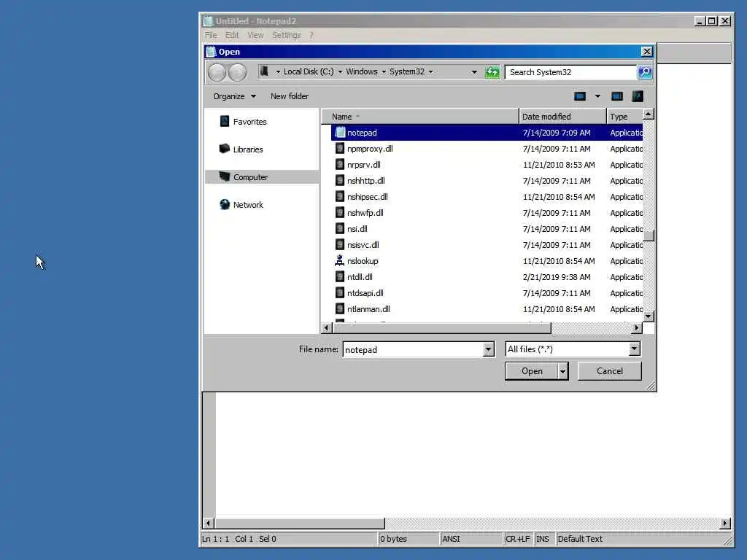Image resolution: width=747 pixels, height=560 pixels.
Task: Open the File menu in Notepad2
Action: click(211, 35)
